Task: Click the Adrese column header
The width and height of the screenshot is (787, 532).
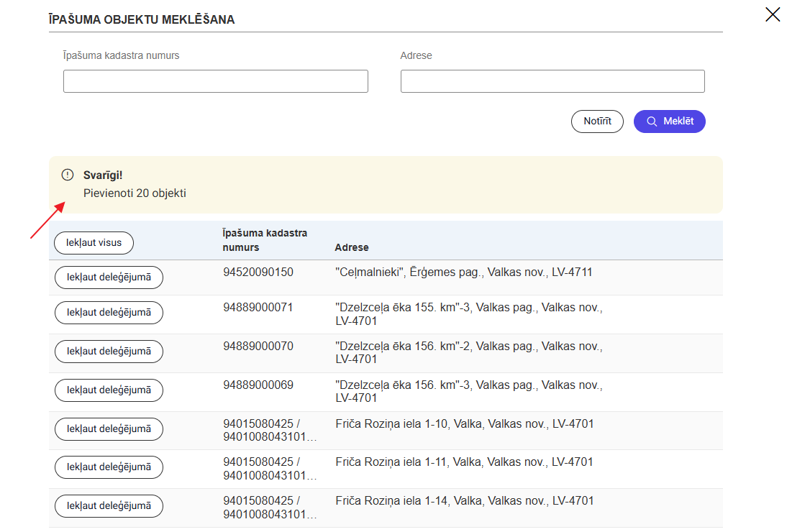Action: (x=352, y=247)
